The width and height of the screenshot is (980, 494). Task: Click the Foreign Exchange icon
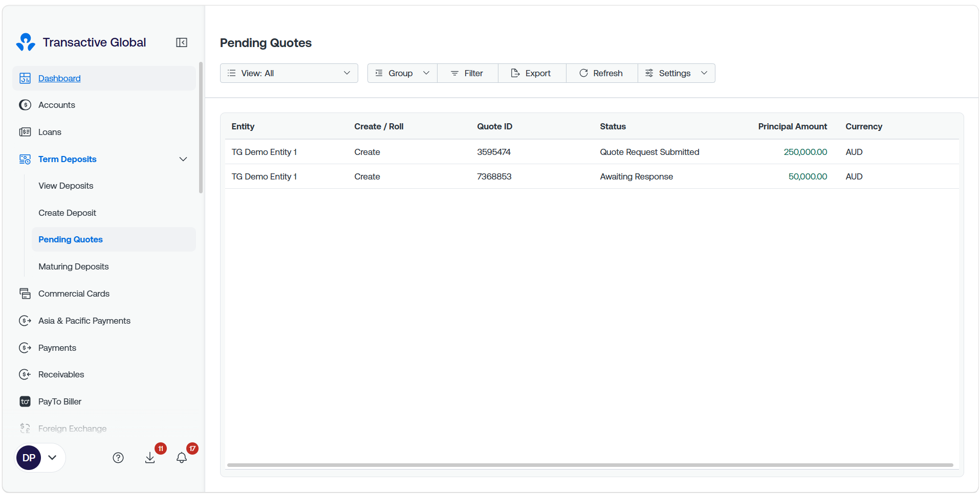pyautogui.click(x=25, y=429)
